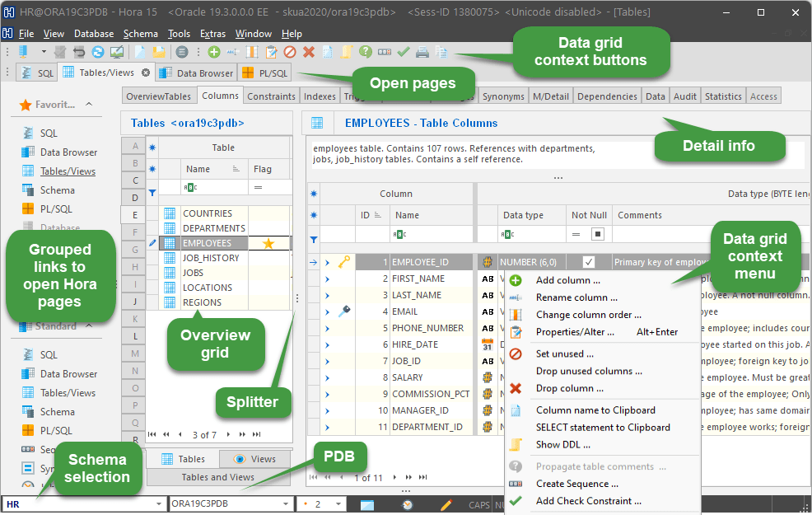The image size is (812, 515).
Task: Open the dropdown arrow next to first toolbar button
Action: click(42, 51)
